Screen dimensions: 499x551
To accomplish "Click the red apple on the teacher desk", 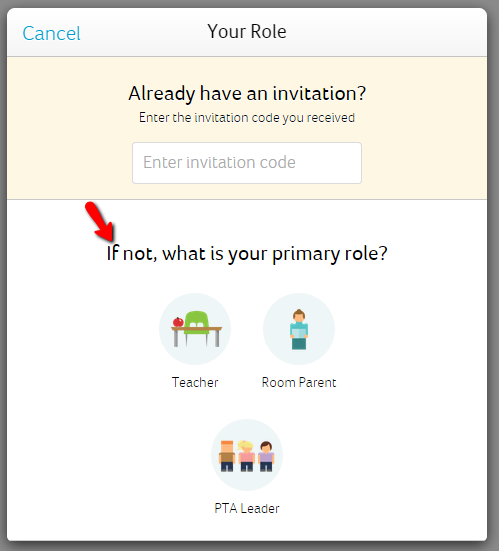I will [178, 322].
